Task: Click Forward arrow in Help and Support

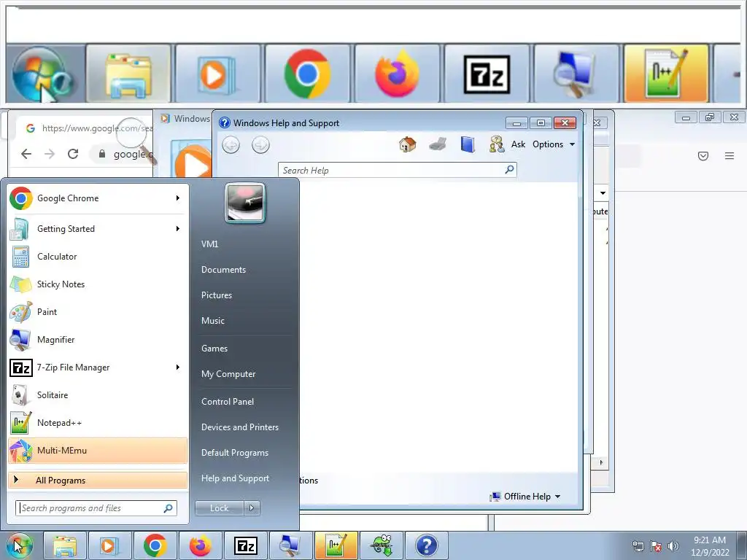Action: coord(260,145)
